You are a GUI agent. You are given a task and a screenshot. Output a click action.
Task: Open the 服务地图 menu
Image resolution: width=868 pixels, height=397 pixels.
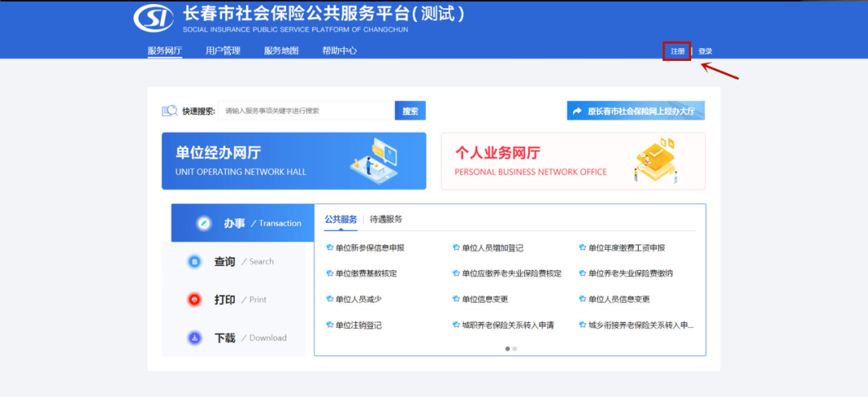[x=281, y=51]
